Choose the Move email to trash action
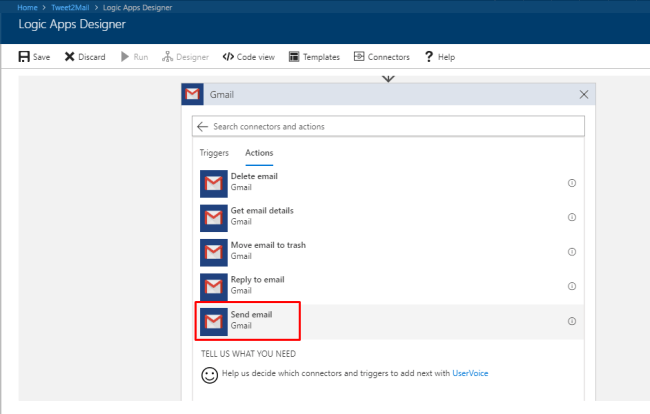This screenshot has height=414, width=650. (x=388, y=252)
